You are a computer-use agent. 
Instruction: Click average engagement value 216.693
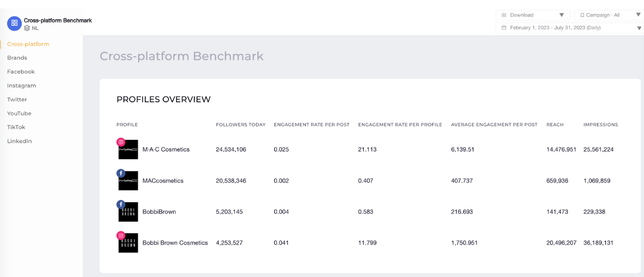pyautogui.click(x=462, y=212)
